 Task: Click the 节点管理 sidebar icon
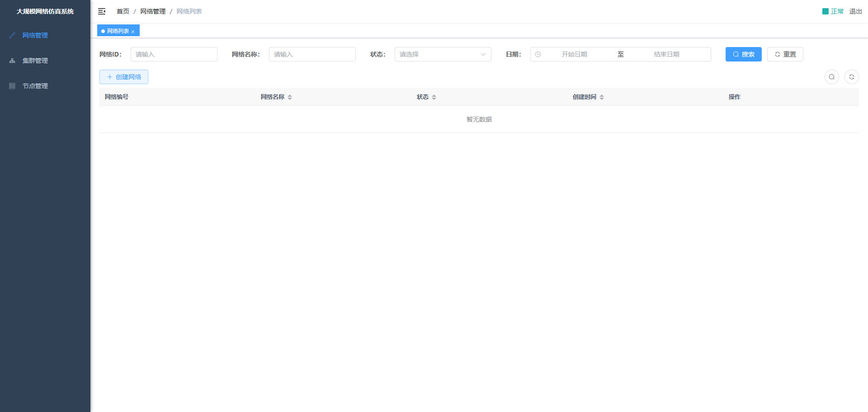12,86
